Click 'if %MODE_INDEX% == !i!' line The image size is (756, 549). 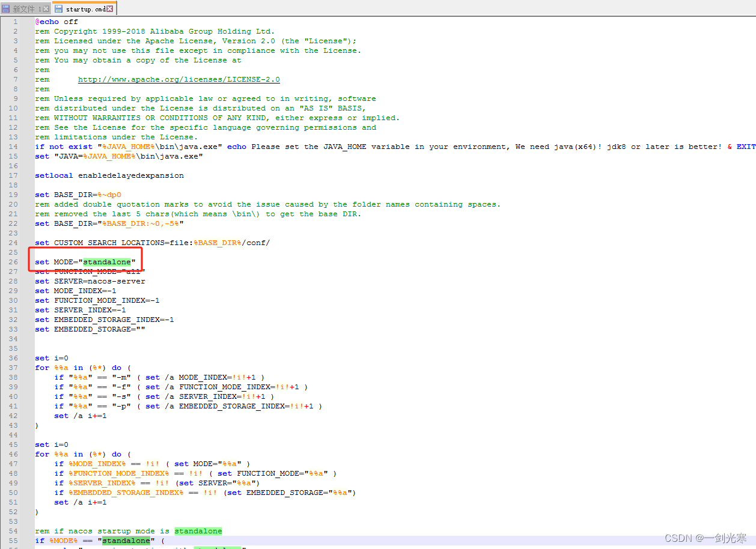click(x=153, y=464)
